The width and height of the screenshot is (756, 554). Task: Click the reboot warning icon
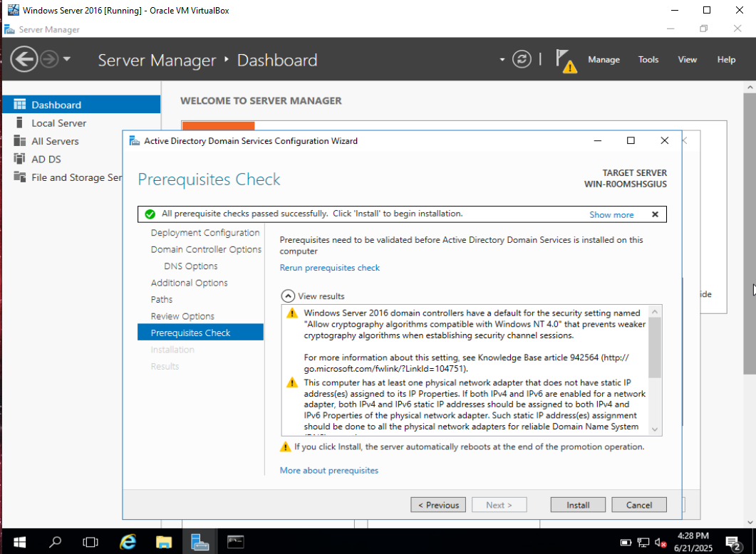point(286,446)
